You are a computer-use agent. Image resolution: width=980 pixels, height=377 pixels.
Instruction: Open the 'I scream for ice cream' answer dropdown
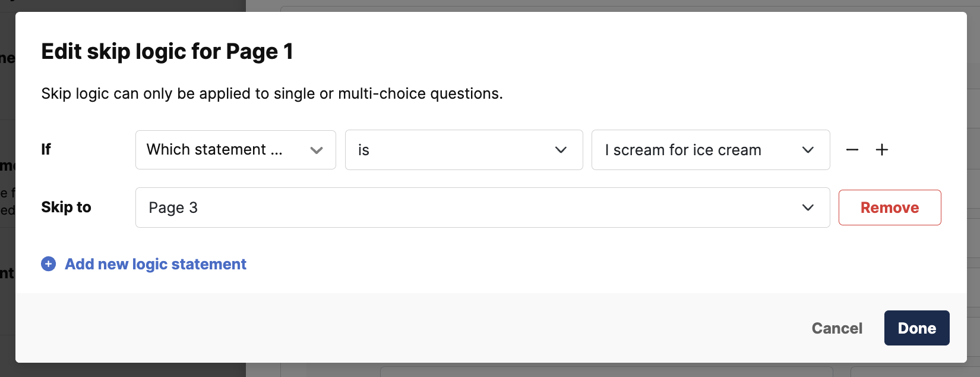(711, 150)
